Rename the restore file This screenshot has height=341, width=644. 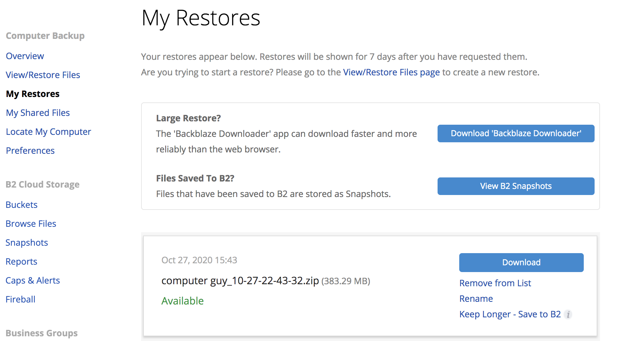476,299
